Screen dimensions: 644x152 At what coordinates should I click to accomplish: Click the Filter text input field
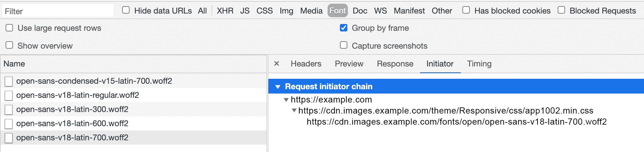tap(58, 11)
